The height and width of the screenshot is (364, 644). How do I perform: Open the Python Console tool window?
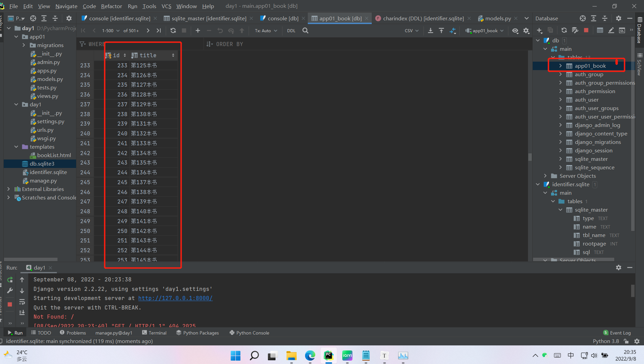tap(249, 333)
